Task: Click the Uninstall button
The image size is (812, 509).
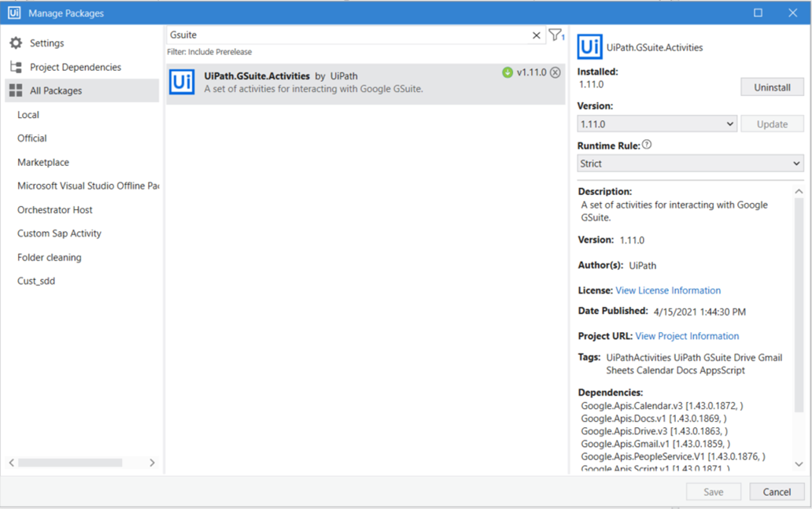Action: (x=772, y=87)
